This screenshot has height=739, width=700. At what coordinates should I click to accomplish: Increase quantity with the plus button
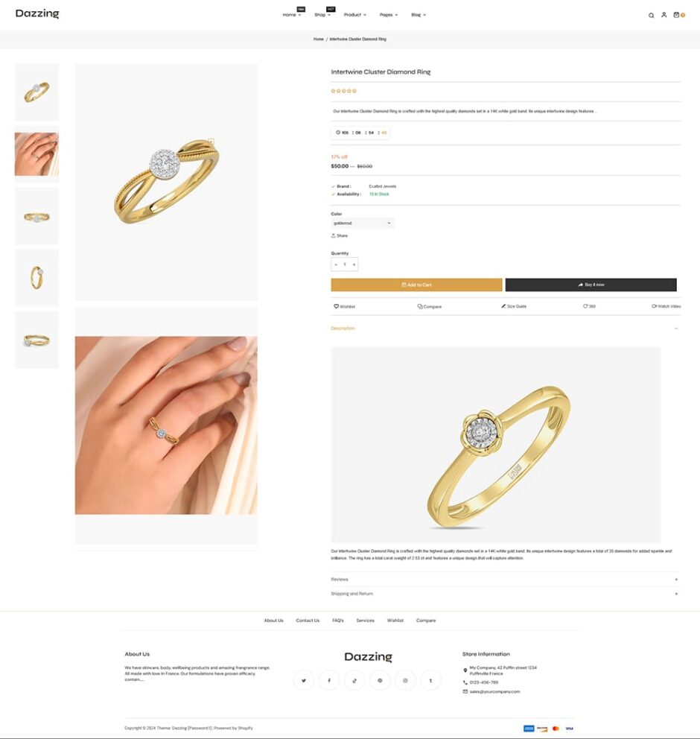pyautogui.click(x=354, y=264)
